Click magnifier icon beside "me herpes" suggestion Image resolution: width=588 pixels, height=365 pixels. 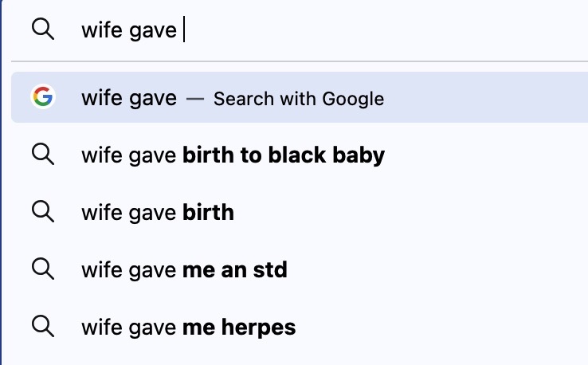tap(43, 326)
